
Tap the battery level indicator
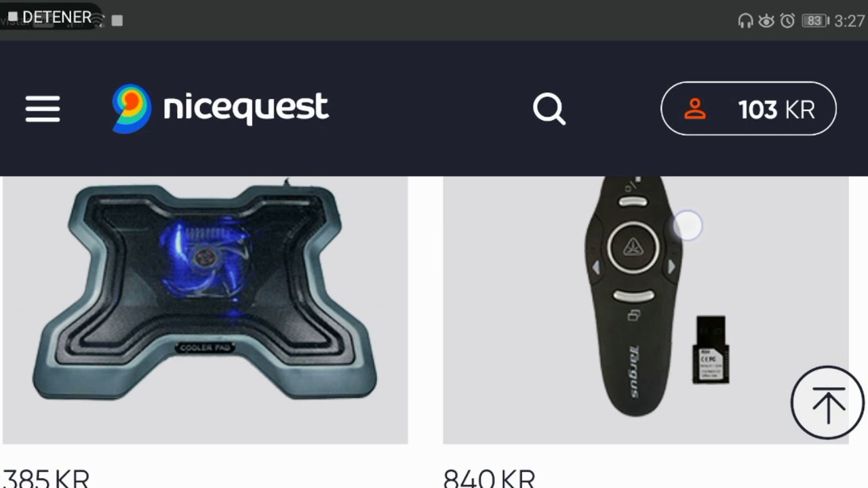click(x=815, y=21)
